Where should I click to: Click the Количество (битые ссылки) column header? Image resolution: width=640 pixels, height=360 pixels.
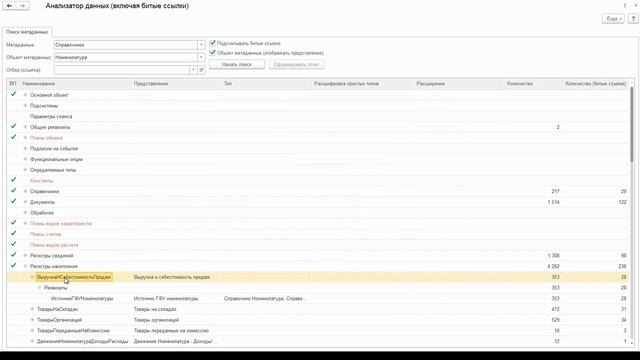596,84
